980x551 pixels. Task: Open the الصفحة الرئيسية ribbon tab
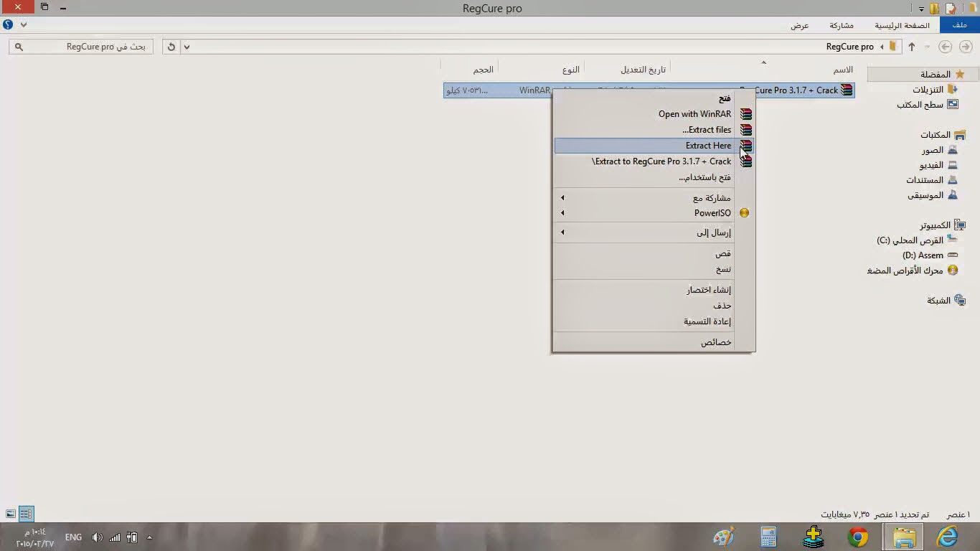click(x=902, y=25)
